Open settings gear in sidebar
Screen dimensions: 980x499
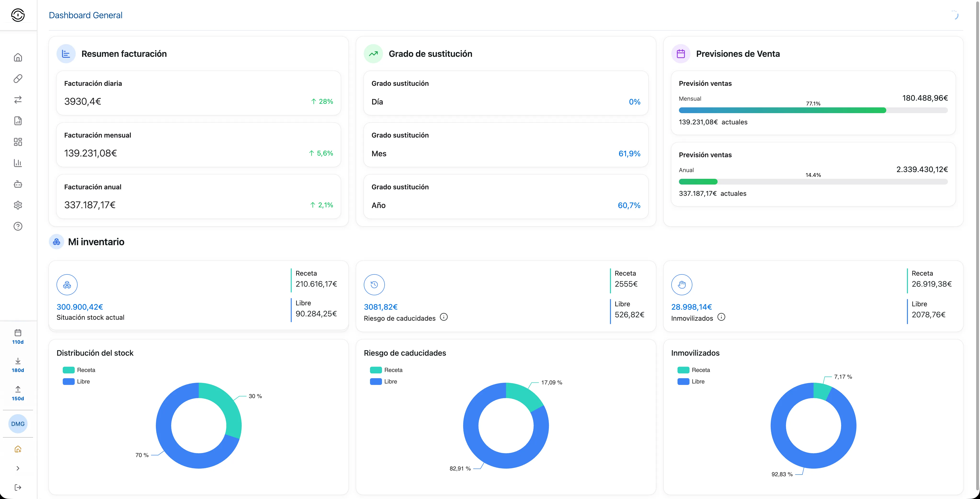[x=18, y=205]
